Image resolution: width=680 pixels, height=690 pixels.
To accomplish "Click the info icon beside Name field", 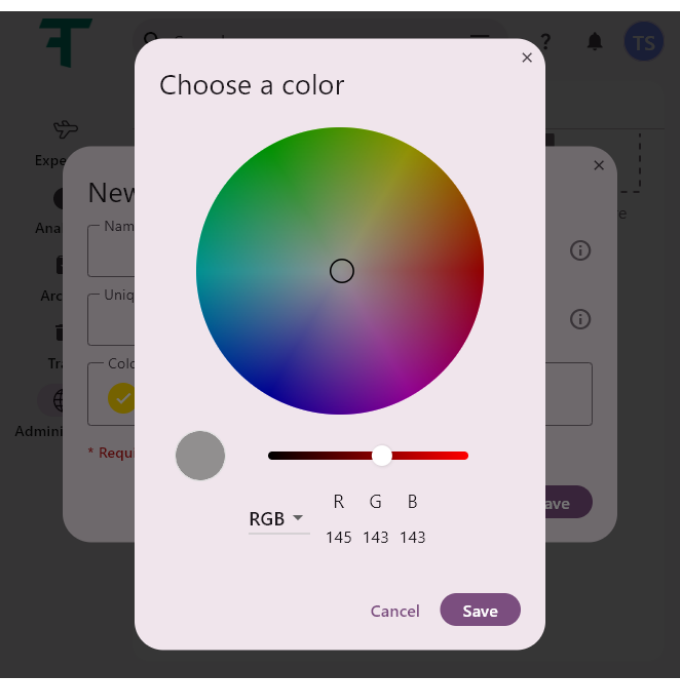I will click(580, 250).
